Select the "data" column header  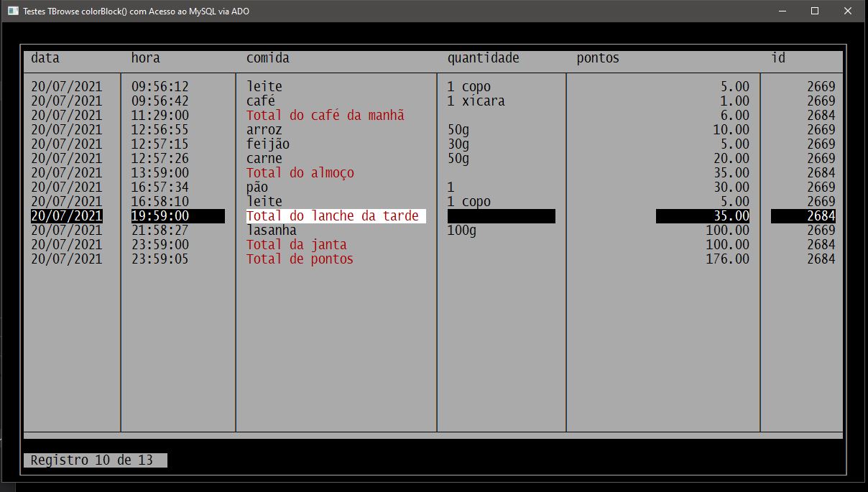(45, 58)
